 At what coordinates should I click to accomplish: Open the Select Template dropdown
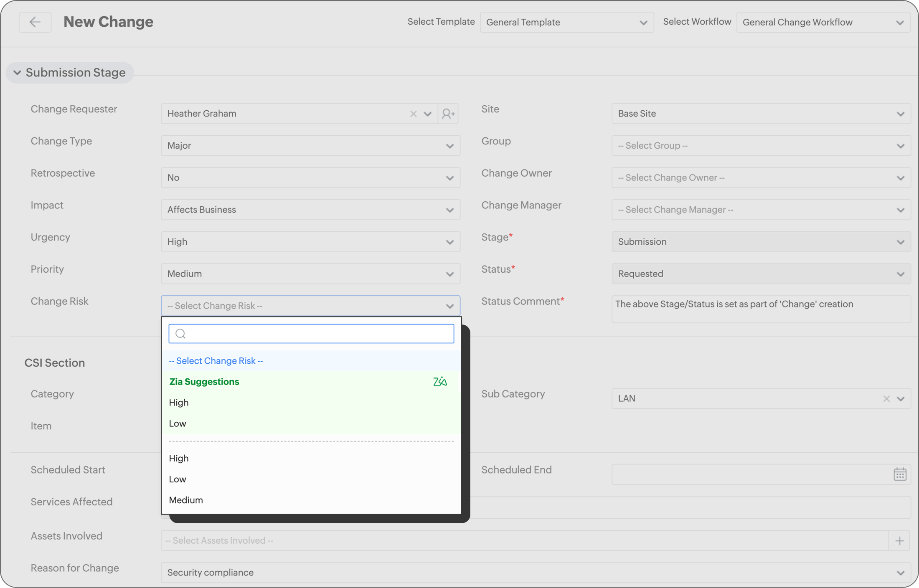[x=566, y=22]
